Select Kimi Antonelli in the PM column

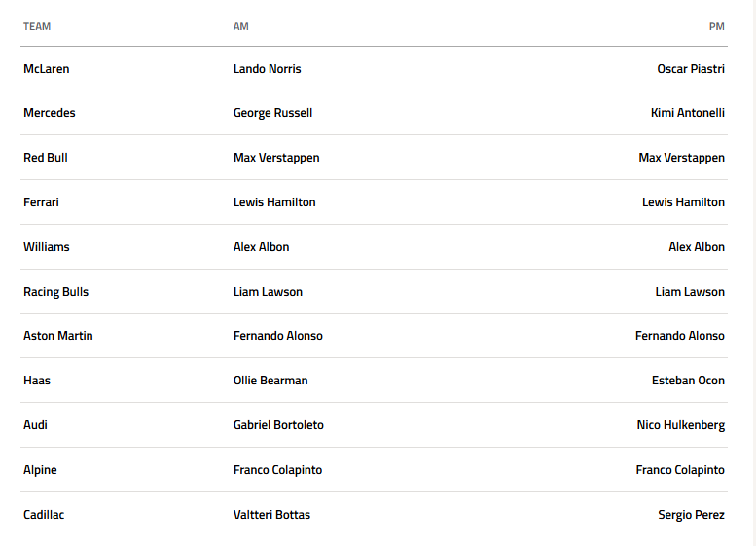click(x=688, y=113)
